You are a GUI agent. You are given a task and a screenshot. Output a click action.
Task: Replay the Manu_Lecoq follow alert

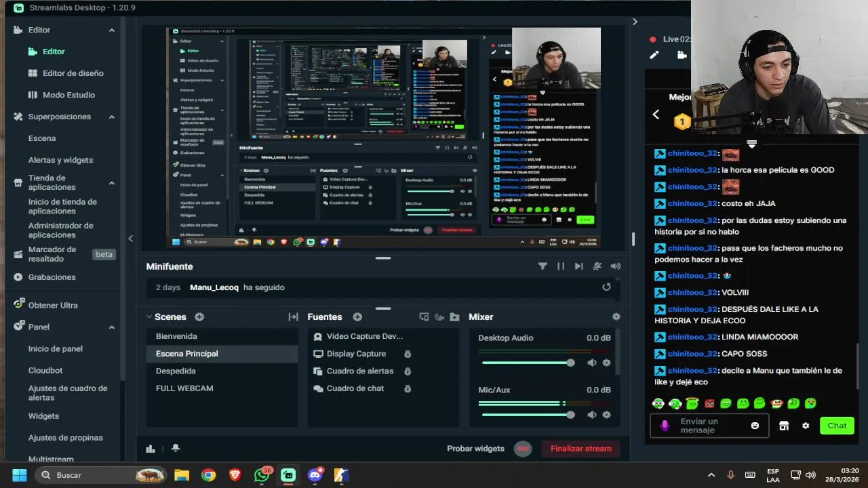tap(606, 287)
